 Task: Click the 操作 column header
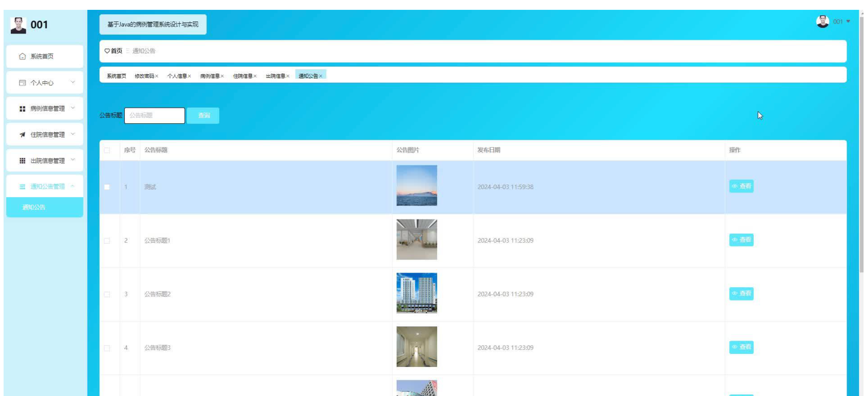pyautogui.click(x=735, y=150)
